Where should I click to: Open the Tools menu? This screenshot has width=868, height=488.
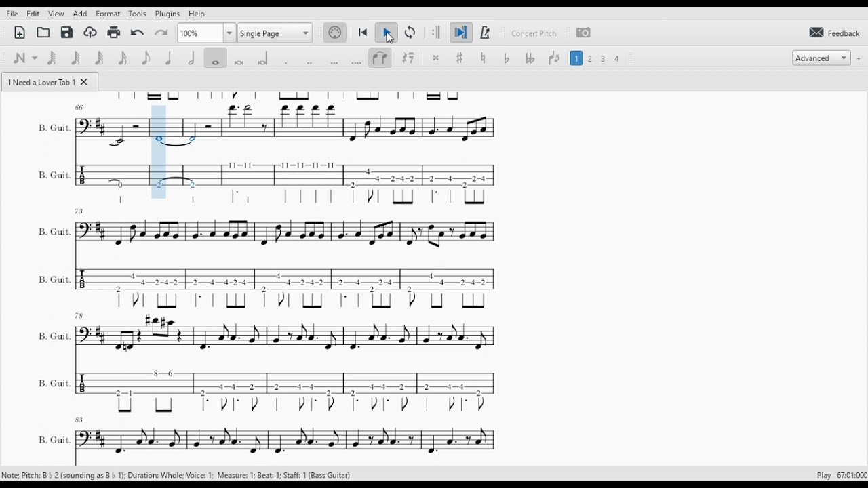(x=137, y=14)
